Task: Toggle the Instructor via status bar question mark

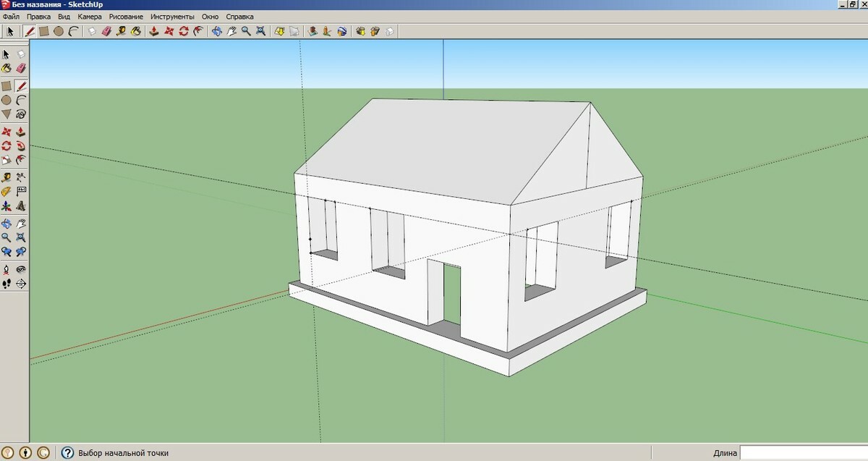Action: coord(67,453)
